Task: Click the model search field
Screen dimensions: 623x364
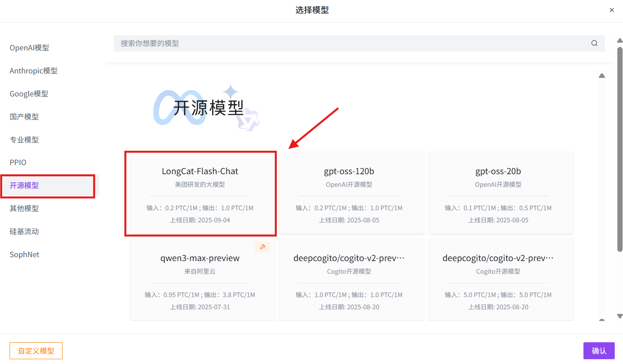Action: [x=359, y=43]
